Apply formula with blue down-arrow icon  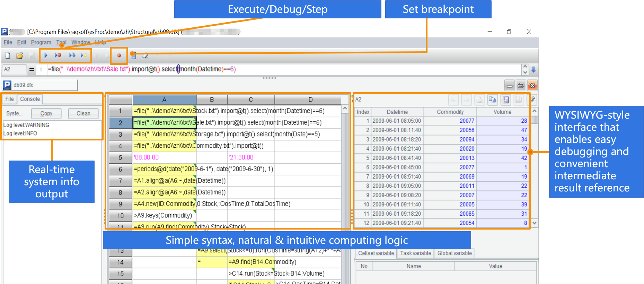pyautogui.click(x=533, y=69)
